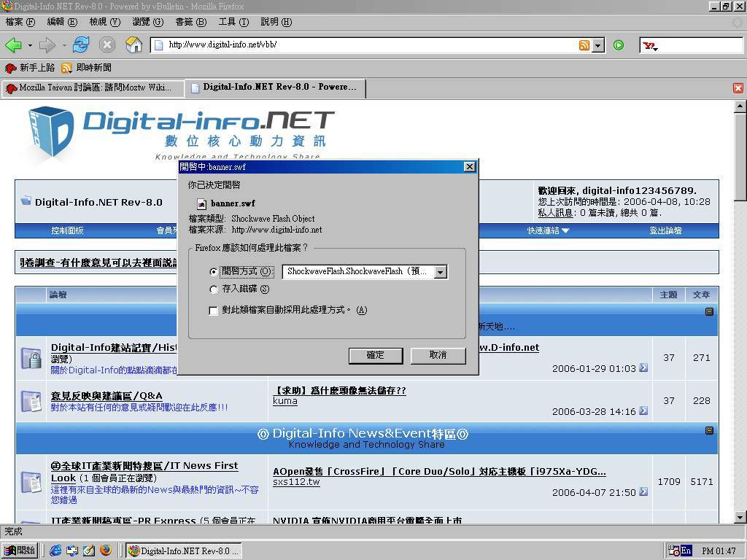Click the URL address input field
The width and height of the screenshot is (747, 560).
[x=365, y=45]
